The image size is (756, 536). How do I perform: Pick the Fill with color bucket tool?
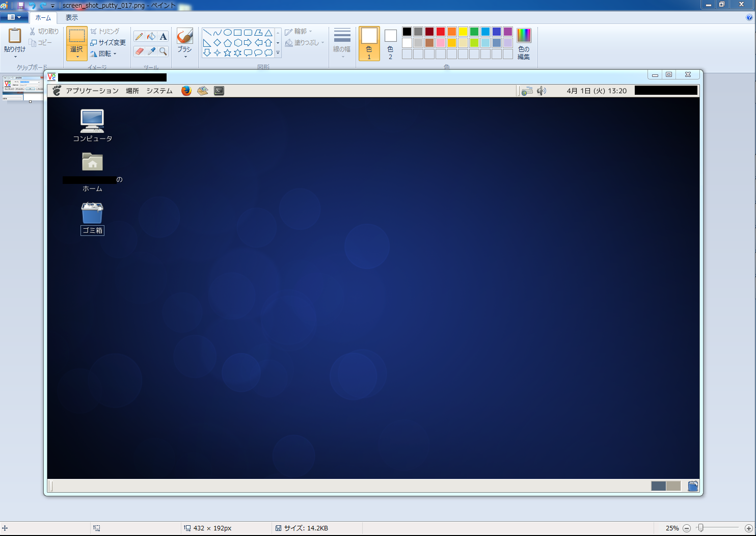pyautogui.click(x=151, y=37)
